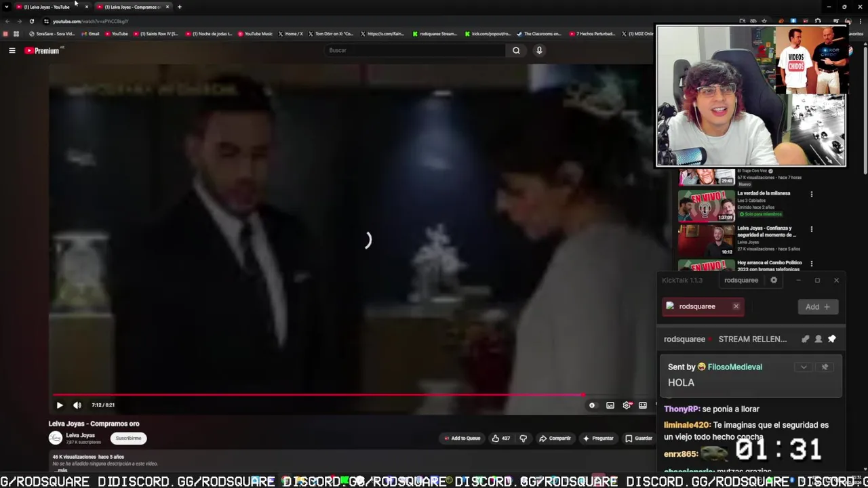Click the search magnifier button

[516, 50]
